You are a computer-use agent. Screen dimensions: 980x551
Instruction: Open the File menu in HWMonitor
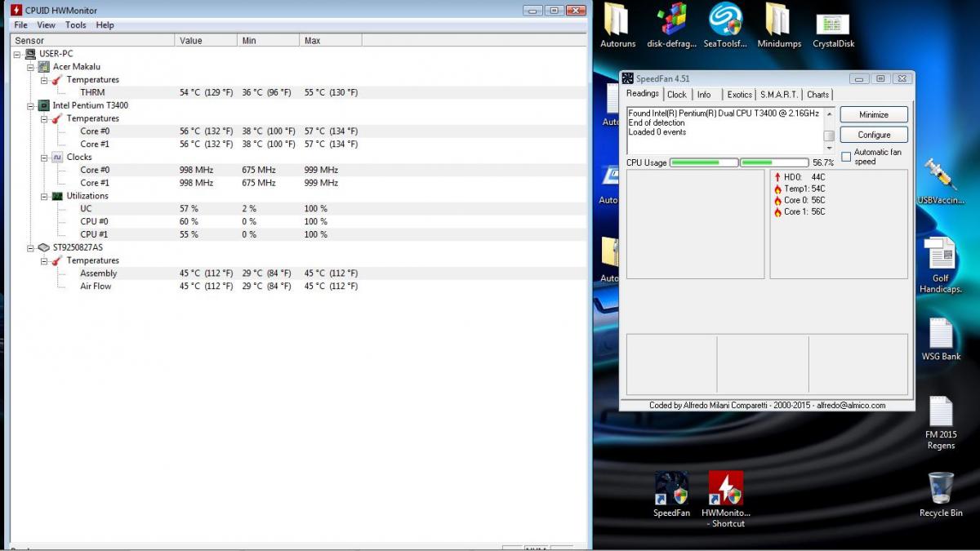20,25
